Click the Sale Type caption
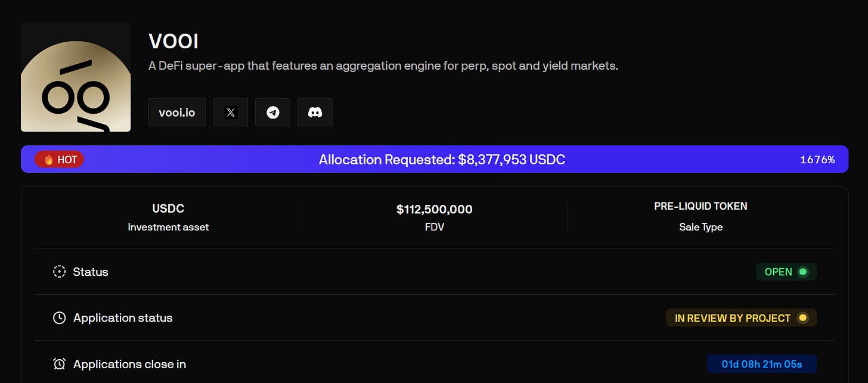868x383 pixels. point(700,227)
